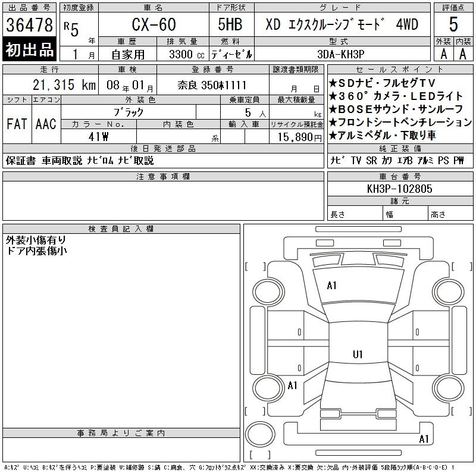
Task: Click the car name CX-60
Action: [154, 24]
